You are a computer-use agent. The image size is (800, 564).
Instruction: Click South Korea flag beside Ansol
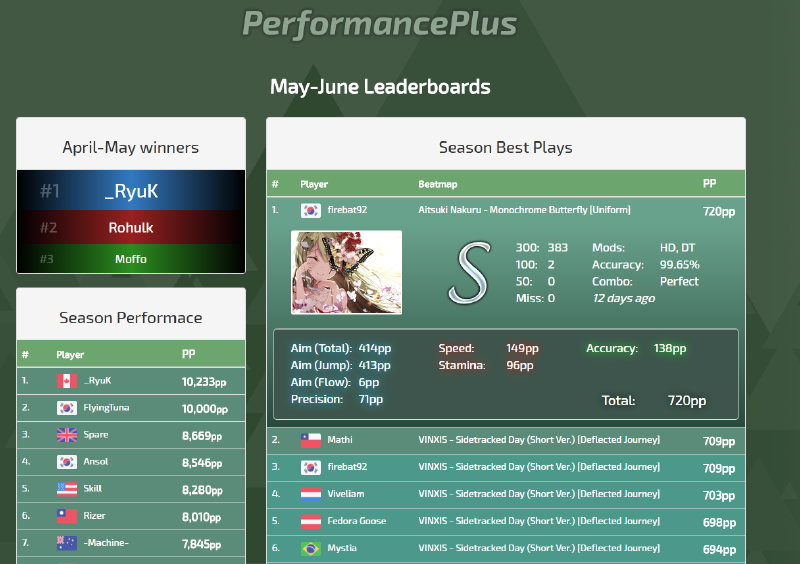[67, 462]
